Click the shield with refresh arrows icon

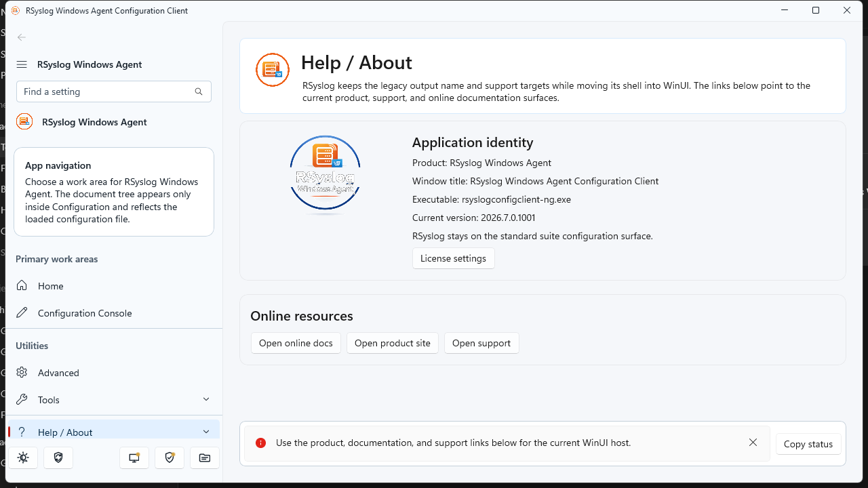pos(58,457)
